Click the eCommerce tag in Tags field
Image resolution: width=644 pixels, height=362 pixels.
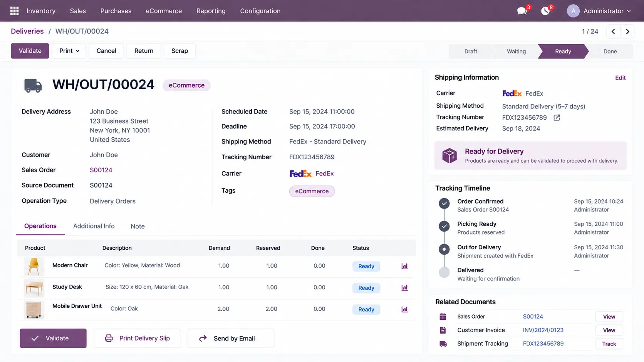click(312, 191)
